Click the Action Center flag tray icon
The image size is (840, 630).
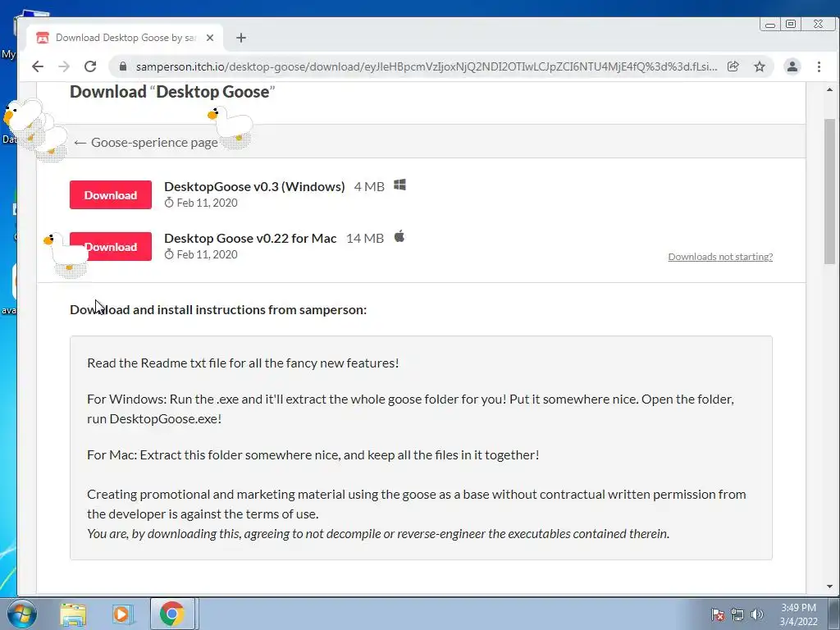click(717, 614)
